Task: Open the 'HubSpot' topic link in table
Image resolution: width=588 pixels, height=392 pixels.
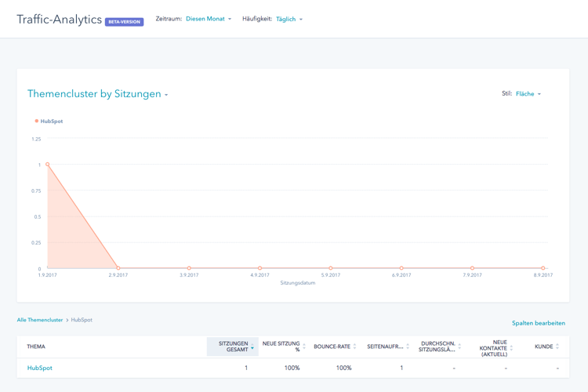Action: click(40, 368)
